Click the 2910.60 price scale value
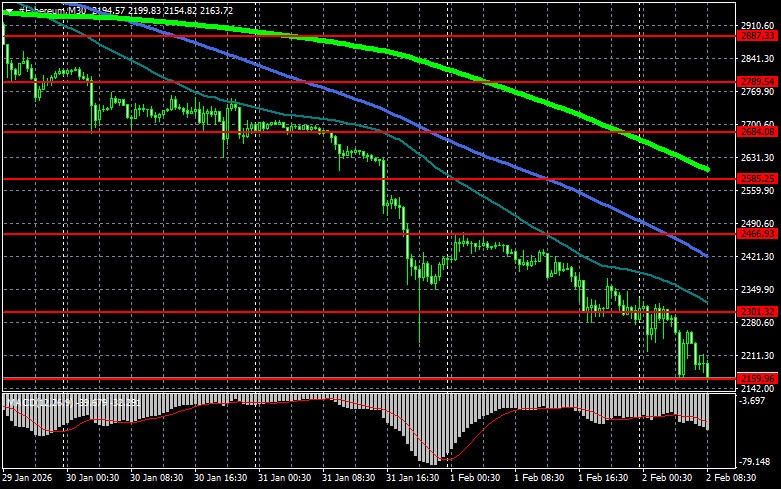 point(757,26)
